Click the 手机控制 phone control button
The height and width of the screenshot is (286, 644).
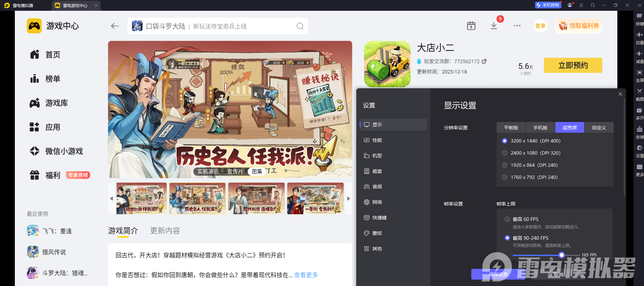coord(548,5)
